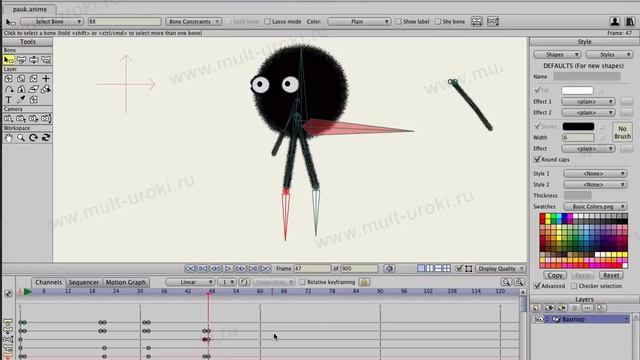The width and height of the screenshot is (640, 360).
Task: Enable Lasso mode checkbox
Action: (267, 21)
